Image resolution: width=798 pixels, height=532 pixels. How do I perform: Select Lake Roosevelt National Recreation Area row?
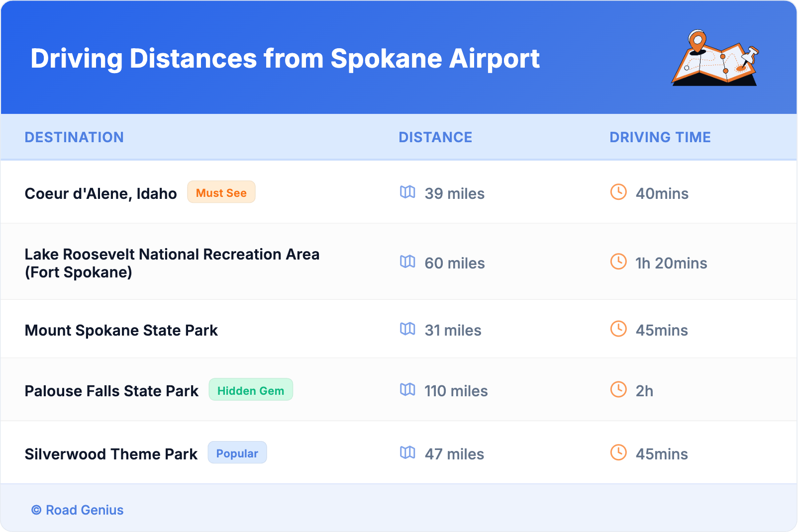click(172, 263)
